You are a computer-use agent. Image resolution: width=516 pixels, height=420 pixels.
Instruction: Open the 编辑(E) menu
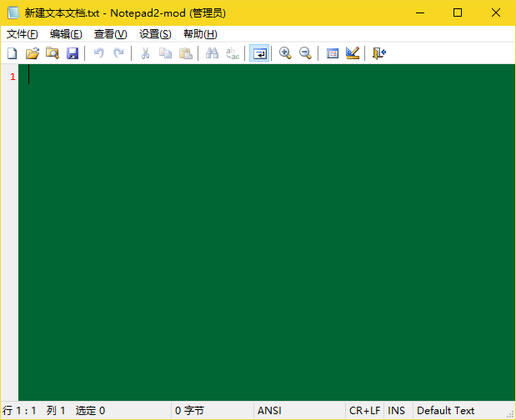(x=66, y=34)
